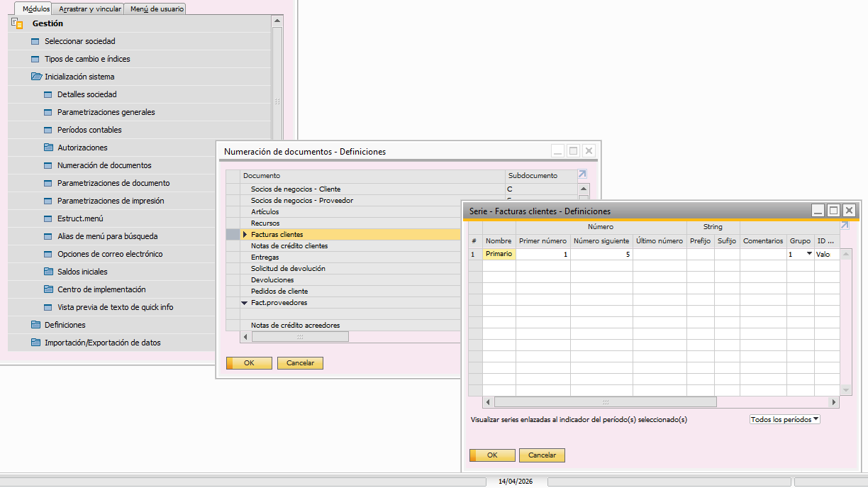Click the Serie table horizontal scrollbar thumb
Viewport: 868px width, 488px height.
(605, 402)
